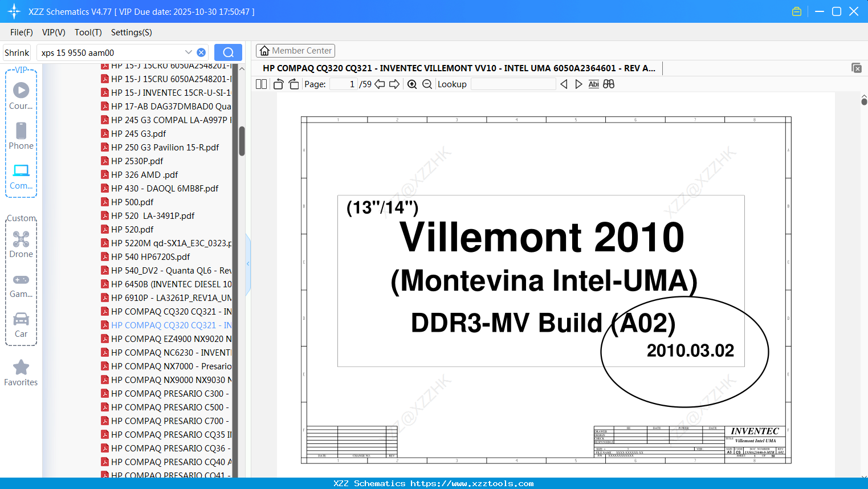Click the Lookup text field
Image resolution: width=868 pixels, height=489 pixels.
click(x=513, y=84)
